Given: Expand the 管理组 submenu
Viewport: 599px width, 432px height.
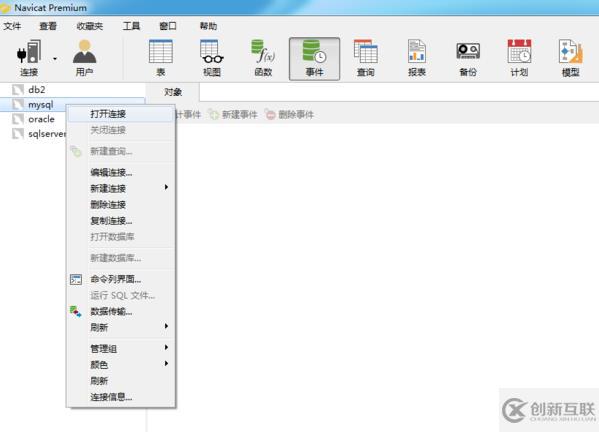Looking at the screenshot, I should coord(121,348).
